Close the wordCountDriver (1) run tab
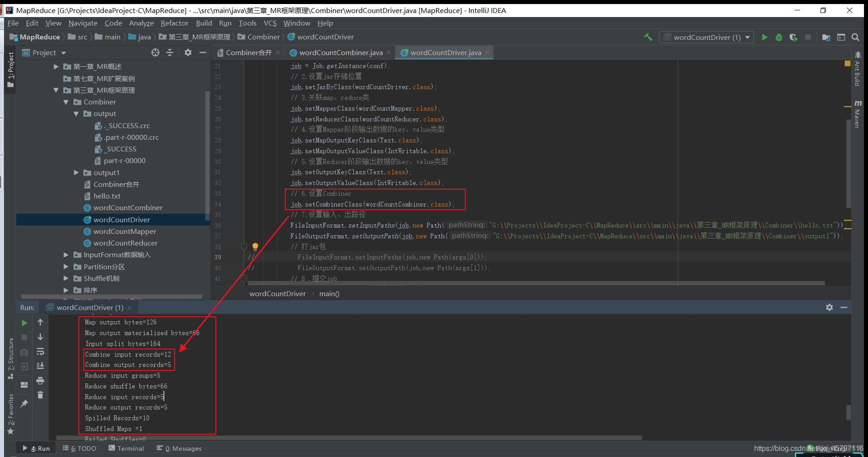Image resolution: width=868 pixels, height=457 pixels. click(130, 308)
